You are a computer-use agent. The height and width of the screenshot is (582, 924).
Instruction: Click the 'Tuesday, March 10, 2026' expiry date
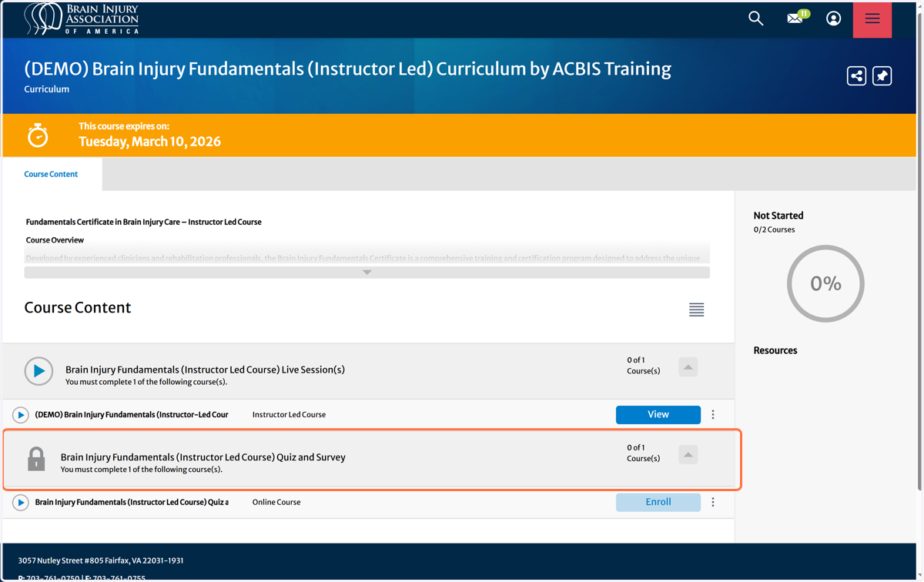149,142
